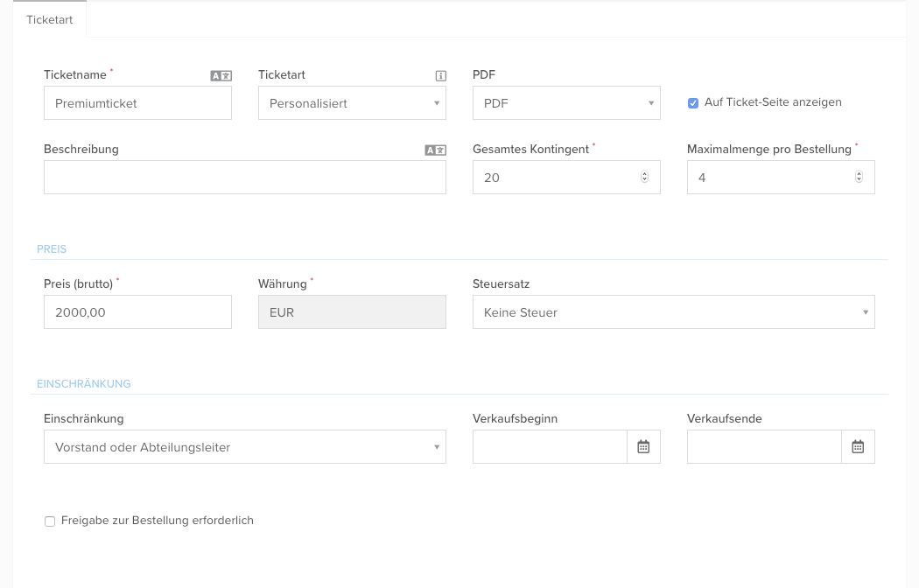Screen dimensions: 919x588
Task: Expand the PDF dropdown
Action: (566, 103)
